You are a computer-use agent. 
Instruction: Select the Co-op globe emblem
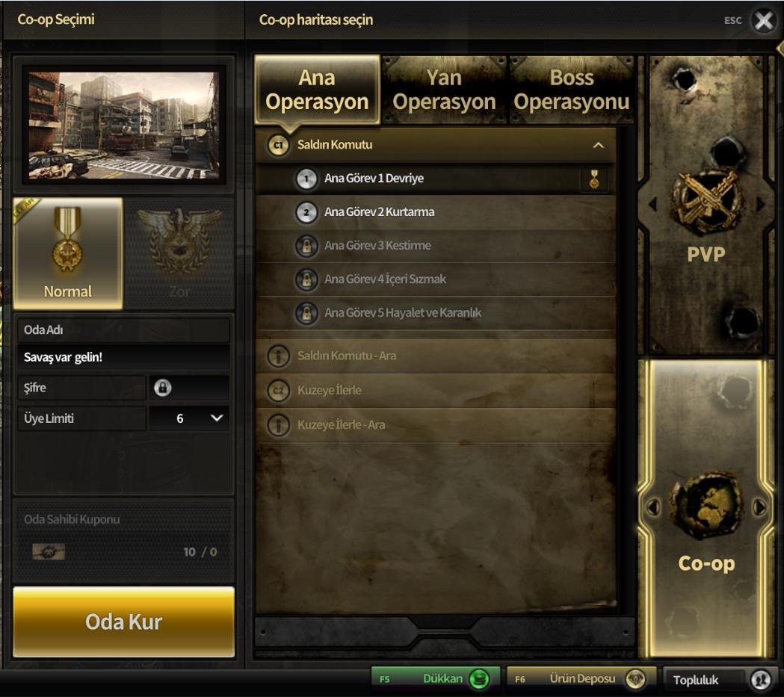(706, 506)
